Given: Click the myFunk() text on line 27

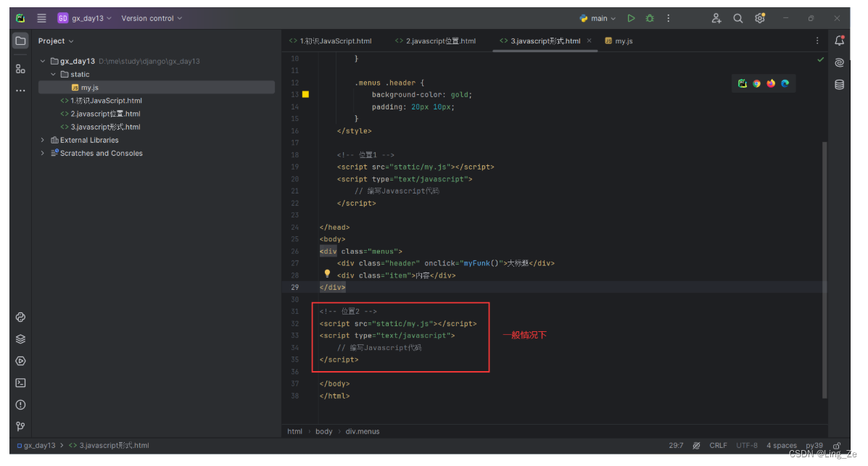Looking at the screenshot, I should [481, 264].
